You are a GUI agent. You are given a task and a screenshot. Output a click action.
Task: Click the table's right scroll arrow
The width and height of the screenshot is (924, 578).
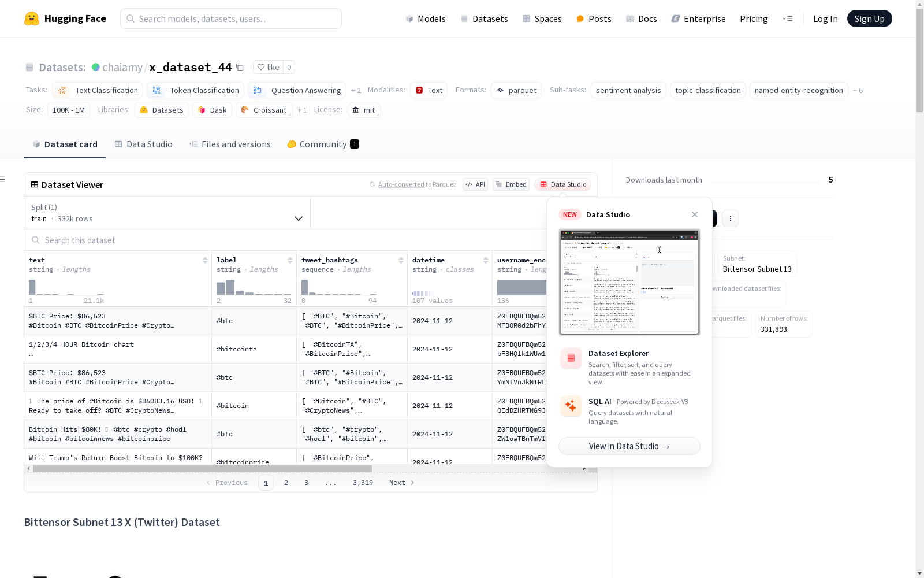click(x=584, y=468)
